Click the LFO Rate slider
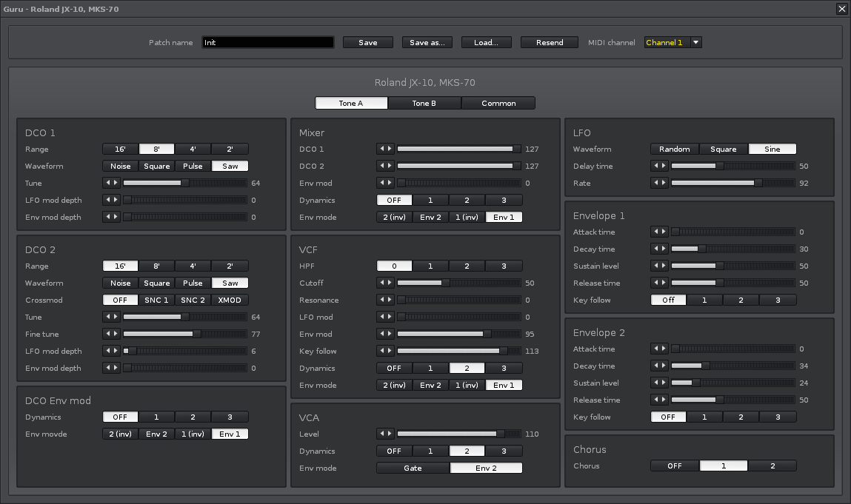Viewport: 851px width, 504px height. 733,183
